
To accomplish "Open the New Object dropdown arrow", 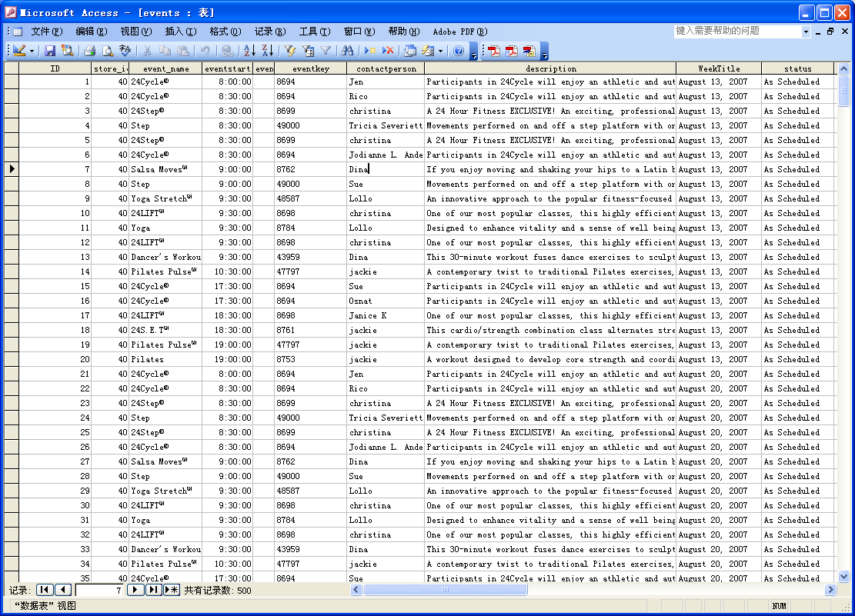I will point(440,51).
